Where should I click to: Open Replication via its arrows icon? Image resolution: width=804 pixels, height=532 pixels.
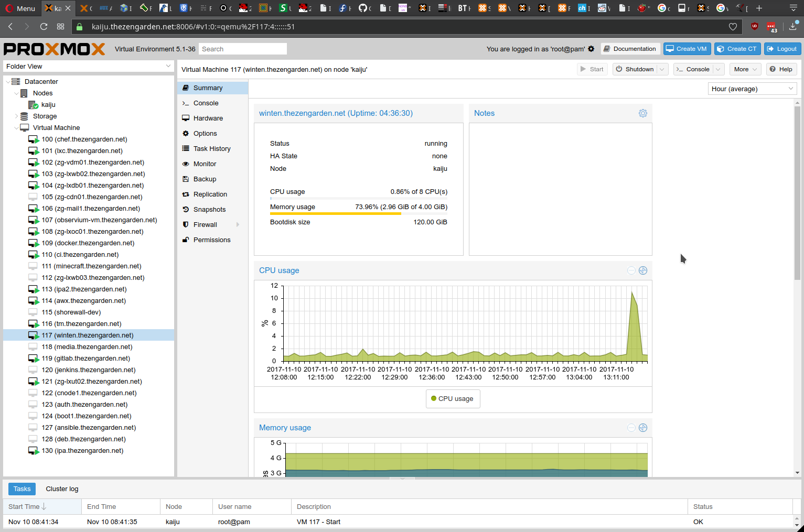186,194
